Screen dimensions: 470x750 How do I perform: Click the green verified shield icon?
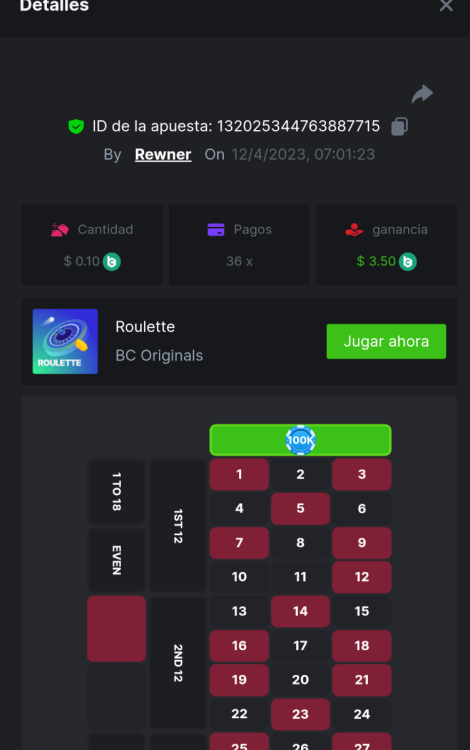(x=76, y=126)
